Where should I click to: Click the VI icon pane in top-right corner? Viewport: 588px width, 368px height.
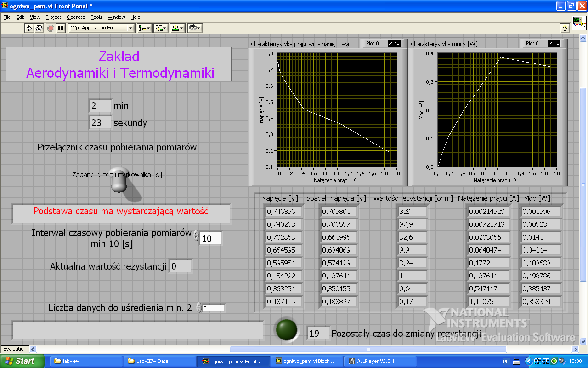(x=579, y=23)
